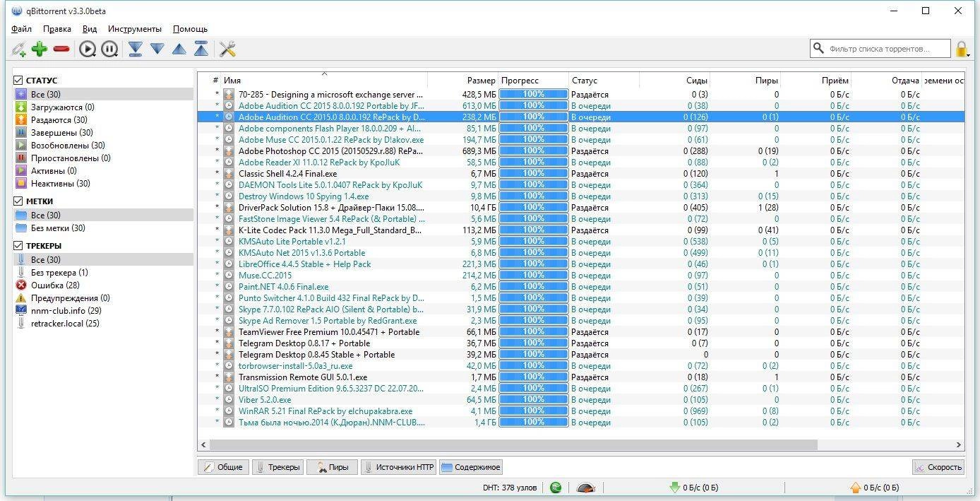Viewport: 980px width, 501px height.
Task: Select torrent Muse.CC.2015
Action: click(265, 275)
